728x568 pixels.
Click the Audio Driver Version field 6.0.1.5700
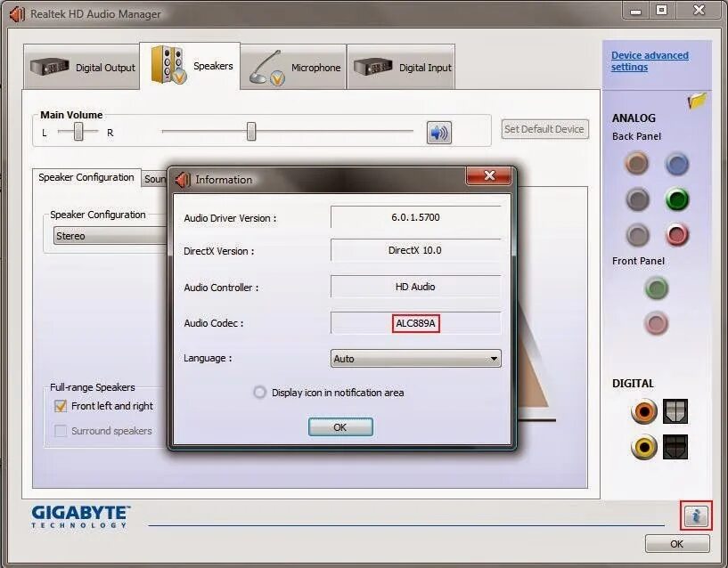[x=415, y=217]
